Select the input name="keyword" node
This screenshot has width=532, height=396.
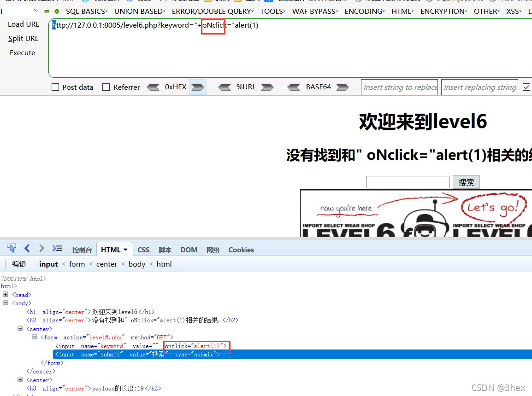(141, 346)
